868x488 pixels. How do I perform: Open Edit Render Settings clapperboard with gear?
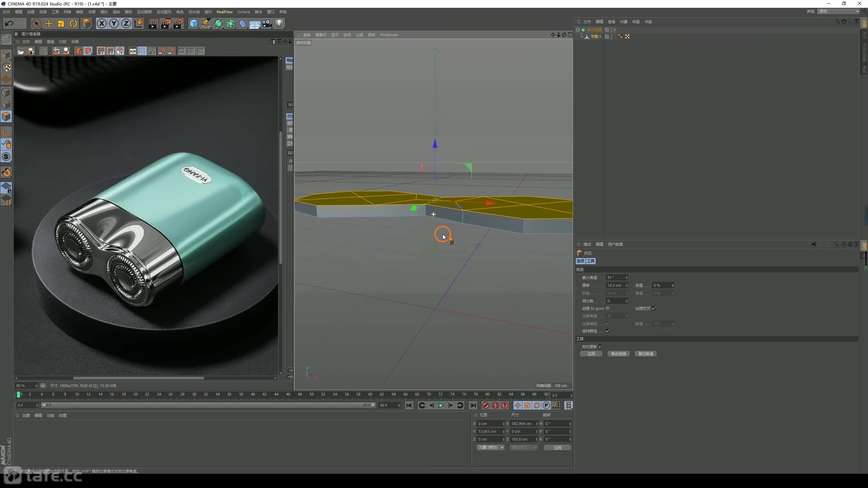coord(178,23)
